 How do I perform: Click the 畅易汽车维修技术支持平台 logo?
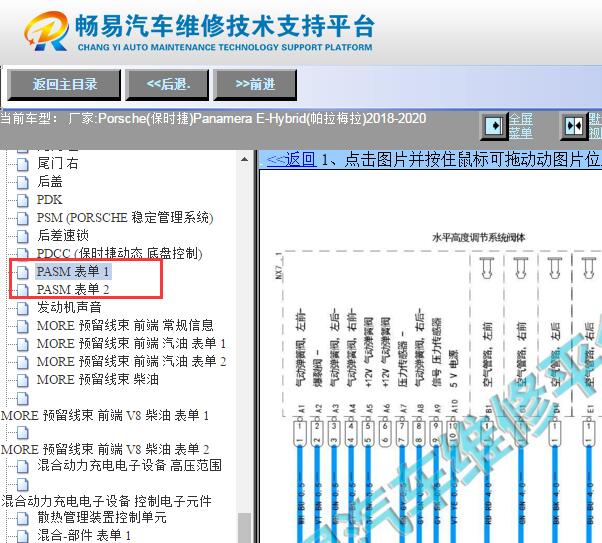pyautogui.click(x=199, y=31)
